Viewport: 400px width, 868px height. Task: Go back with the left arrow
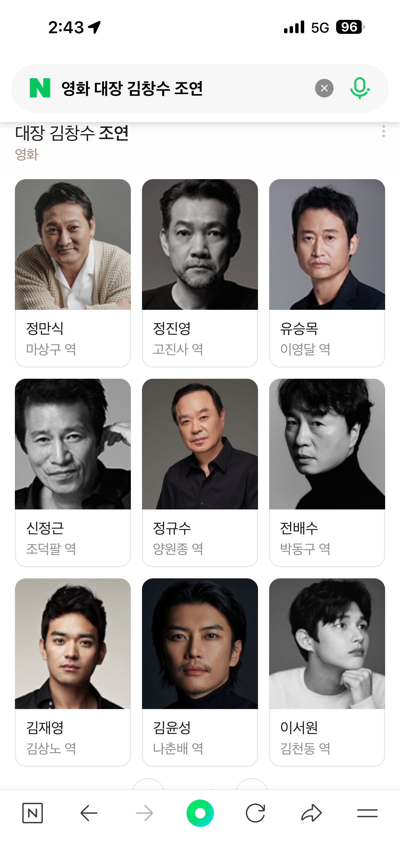pyautogui.click(x=89, y=813)
